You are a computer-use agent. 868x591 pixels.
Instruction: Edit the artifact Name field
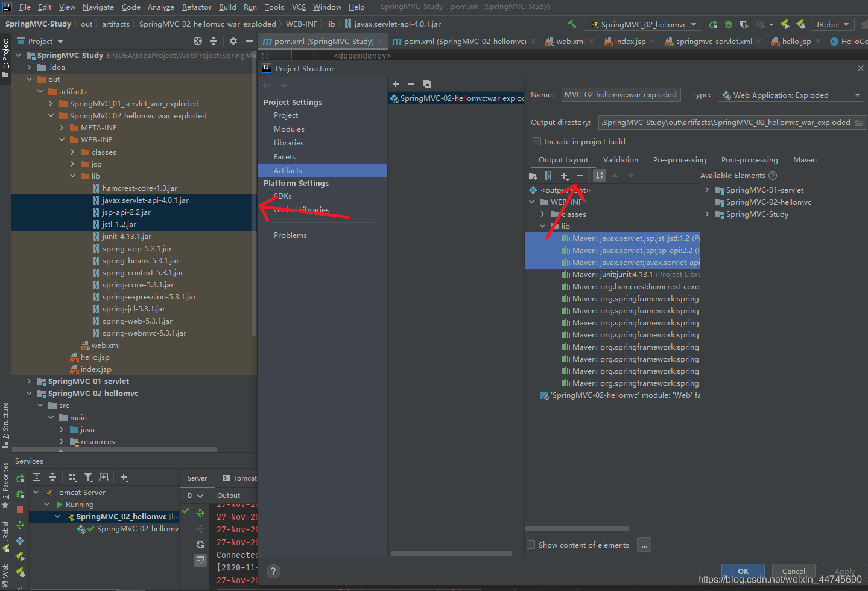[x=621, y=95]
